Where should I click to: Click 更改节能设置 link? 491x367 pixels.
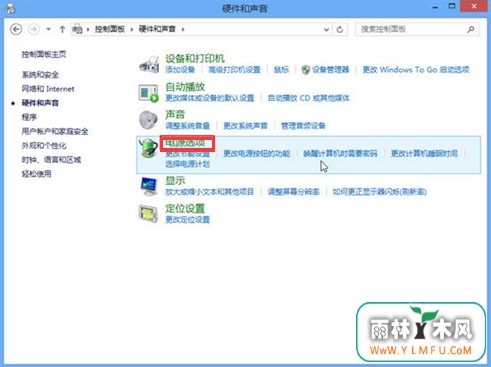[x=188, y=154]
